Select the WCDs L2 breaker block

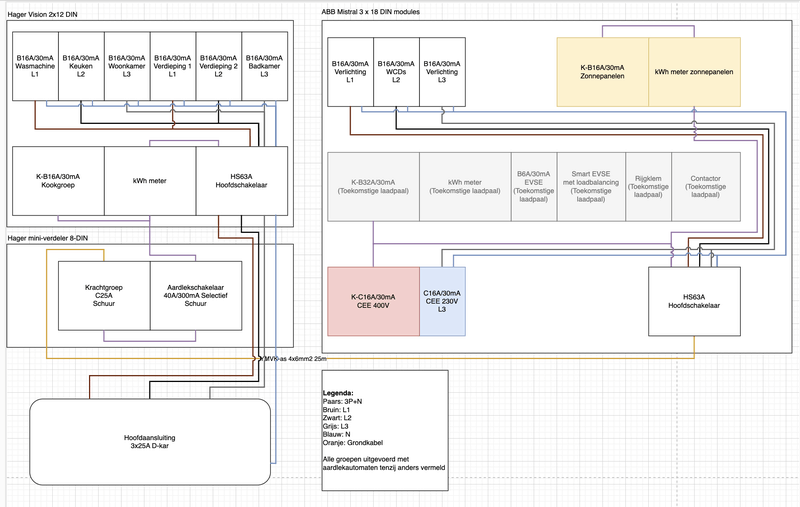tap(396, 72)
